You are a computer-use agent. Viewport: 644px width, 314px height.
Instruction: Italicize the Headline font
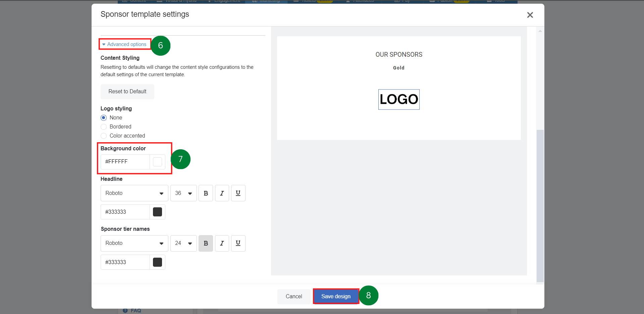(x=222, y=193)
